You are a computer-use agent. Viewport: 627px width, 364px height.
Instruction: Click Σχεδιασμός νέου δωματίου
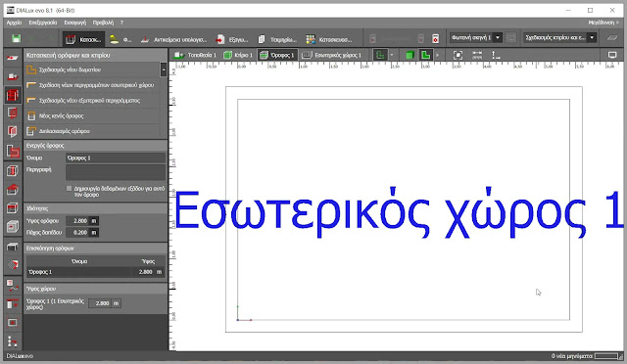click(x=92, y=69)
